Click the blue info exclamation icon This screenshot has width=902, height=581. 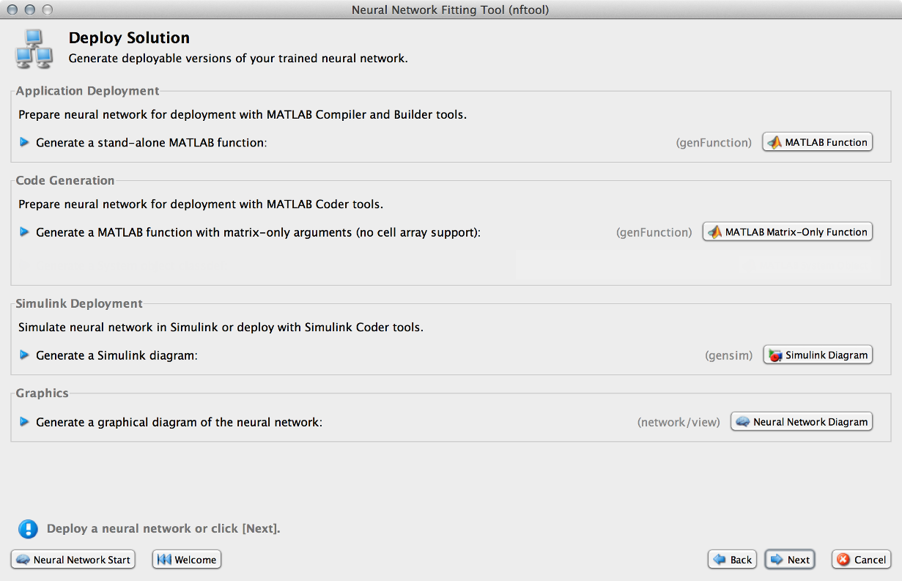coord(28,529)
